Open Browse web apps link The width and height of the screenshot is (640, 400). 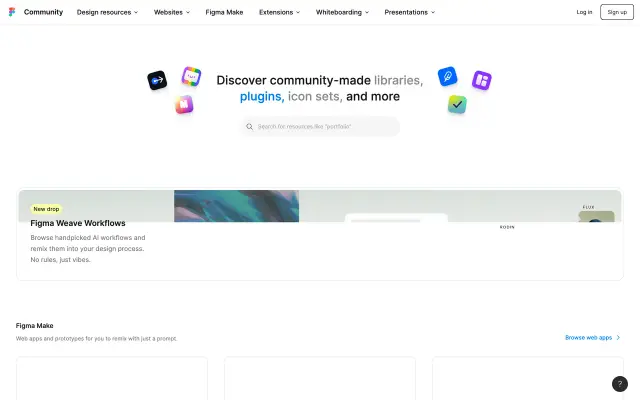[588, 338]
